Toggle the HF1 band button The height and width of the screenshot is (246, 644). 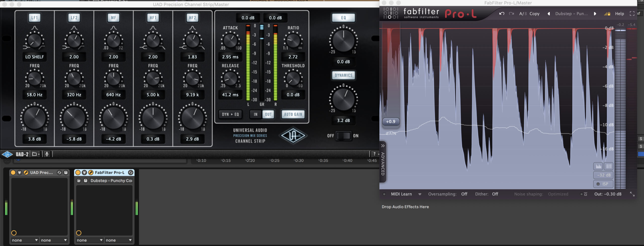click(153, 18)
